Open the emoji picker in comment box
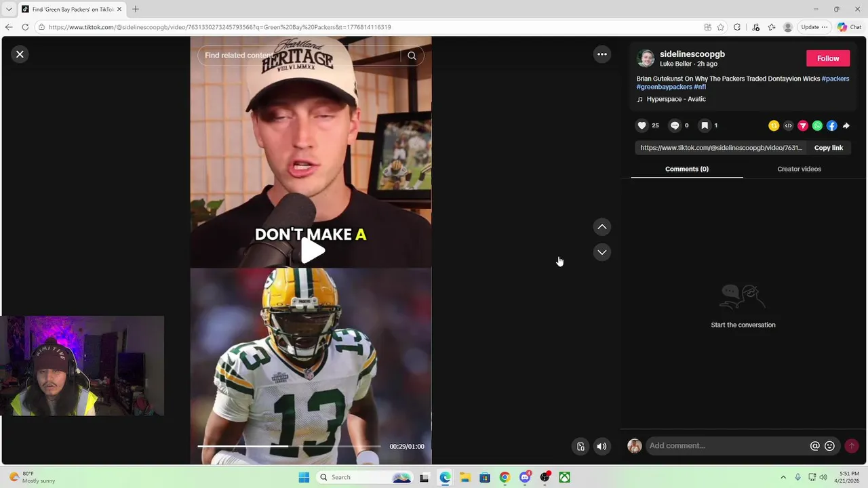Viewport: 868px width, 488px height. 829,446
